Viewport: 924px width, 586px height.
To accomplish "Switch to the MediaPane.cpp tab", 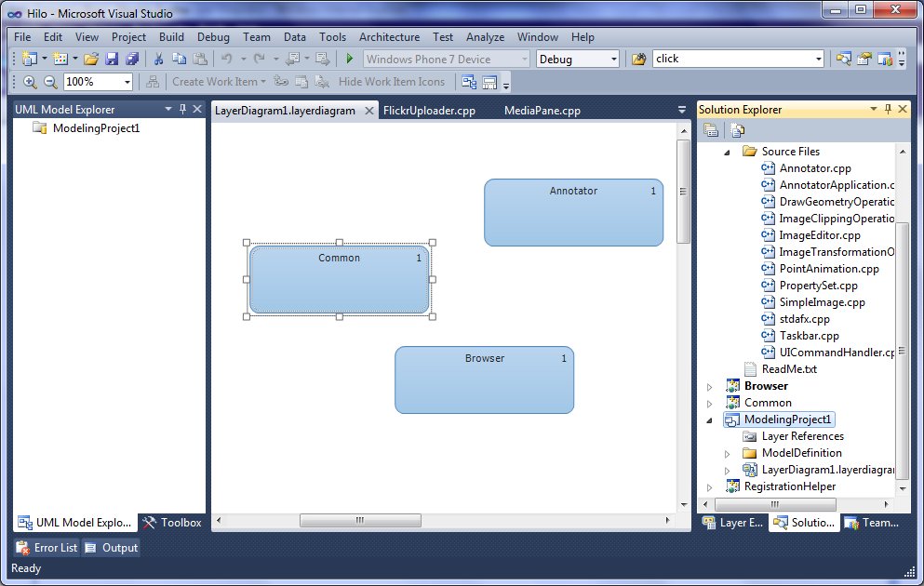I will pyautogui.click(x=542, y=111).
